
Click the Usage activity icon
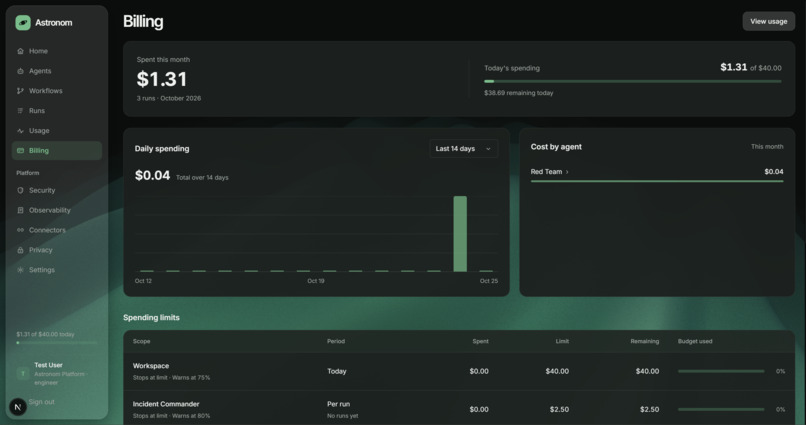pos(21,131)
